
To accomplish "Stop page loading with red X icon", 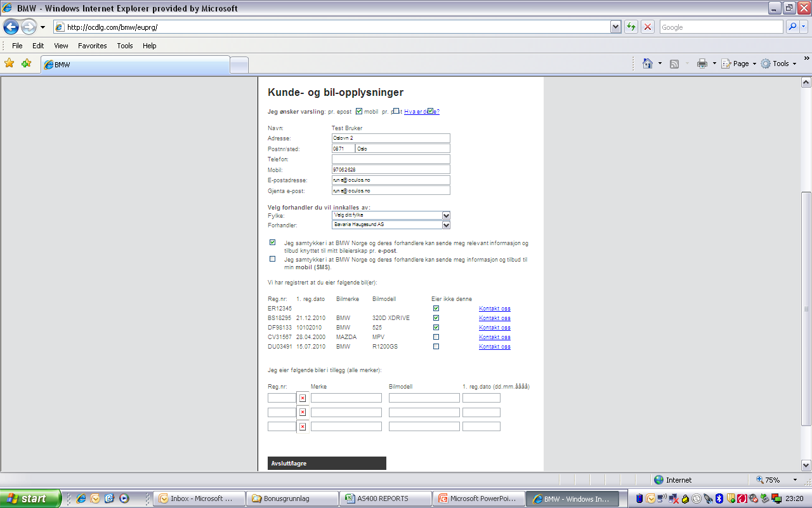I will [x=648, y=27].
